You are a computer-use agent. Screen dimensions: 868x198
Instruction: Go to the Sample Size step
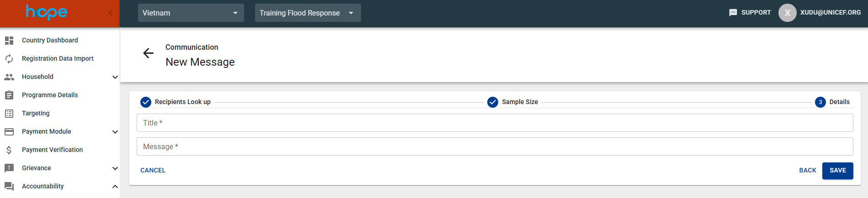pyautogui.click(x=512, y=102)
